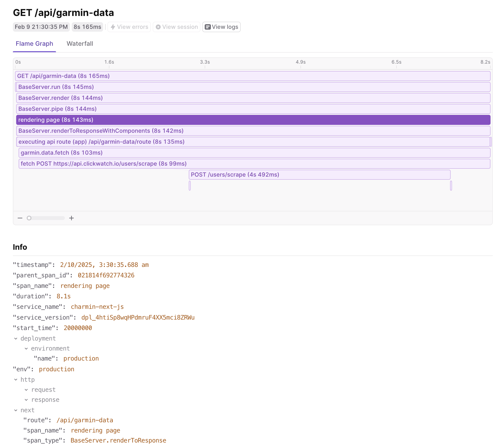Select the garmin.data.fetch span
498x448 pixels.
[254, 153]
